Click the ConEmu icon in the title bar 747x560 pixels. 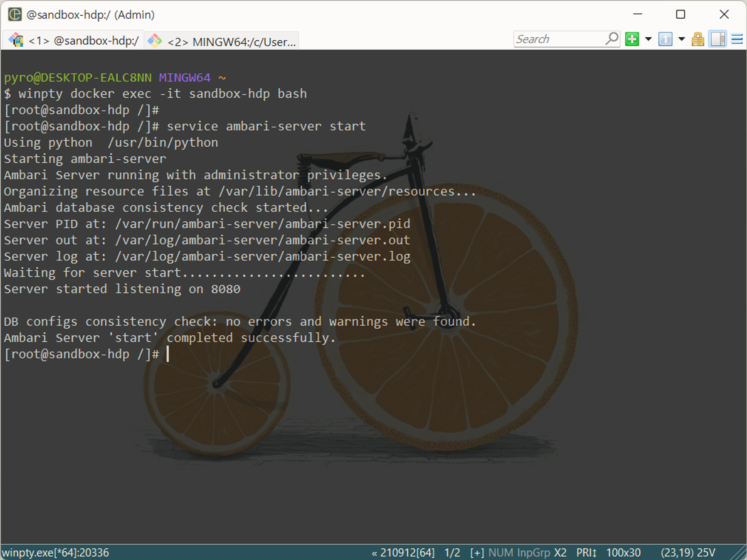(15, 15)
